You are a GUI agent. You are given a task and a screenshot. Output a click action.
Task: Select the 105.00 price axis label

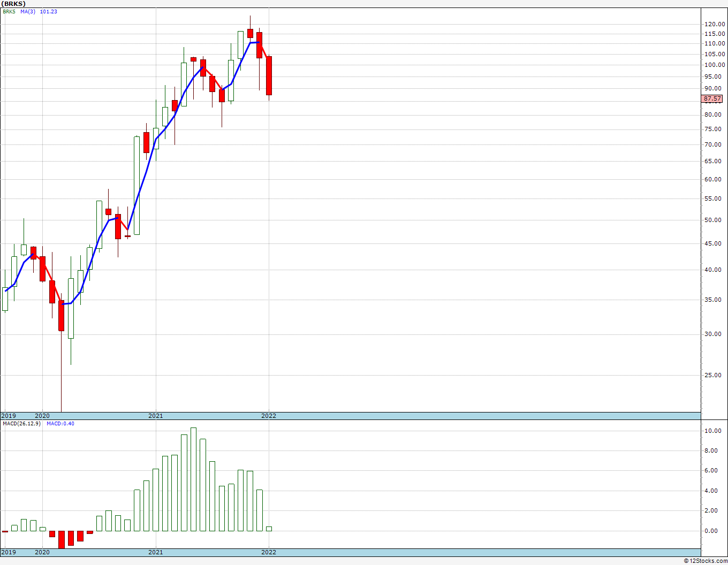715,54
